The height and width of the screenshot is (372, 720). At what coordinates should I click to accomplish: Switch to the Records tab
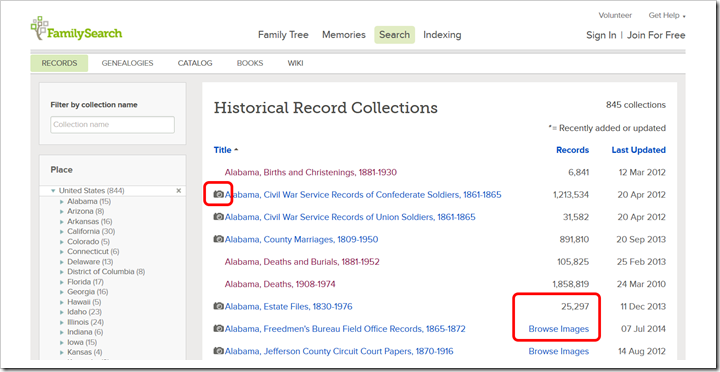coord(59,63)
